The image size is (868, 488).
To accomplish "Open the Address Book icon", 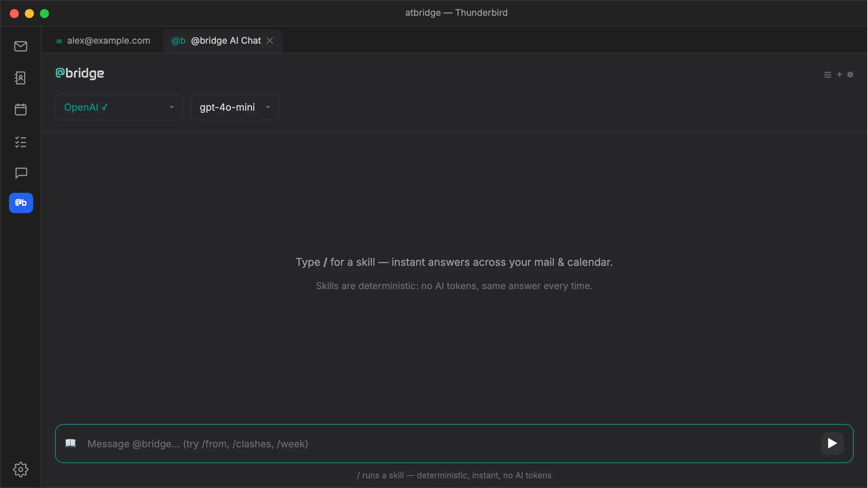I will (20, 78).
